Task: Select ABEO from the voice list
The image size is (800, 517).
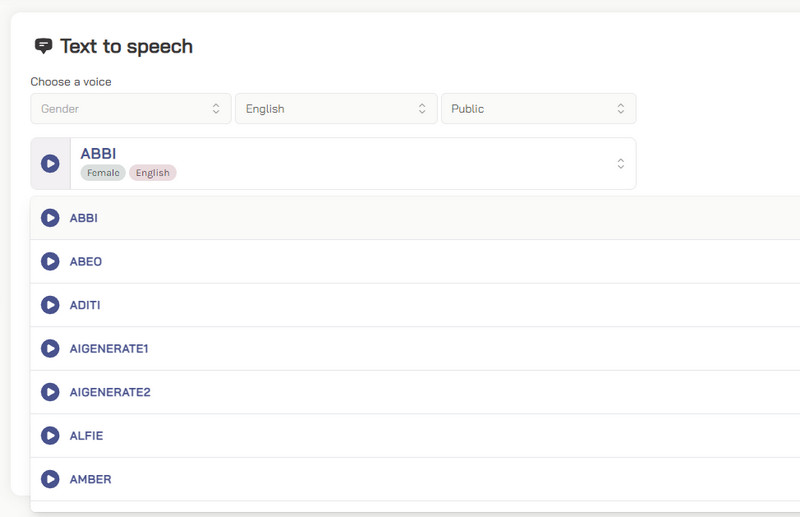Action: pyautogui.click(x=86, y=261)
